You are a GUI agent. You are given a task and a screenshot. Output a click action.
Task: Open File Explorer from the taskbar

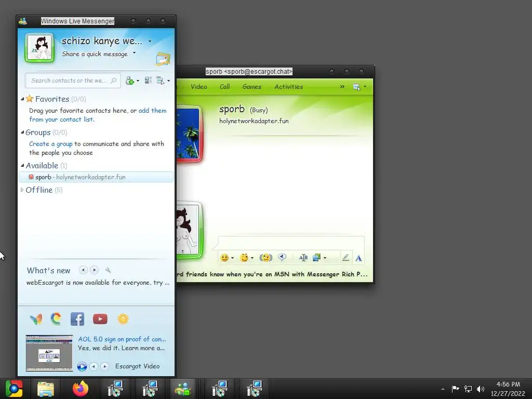(x=46, y=389)
